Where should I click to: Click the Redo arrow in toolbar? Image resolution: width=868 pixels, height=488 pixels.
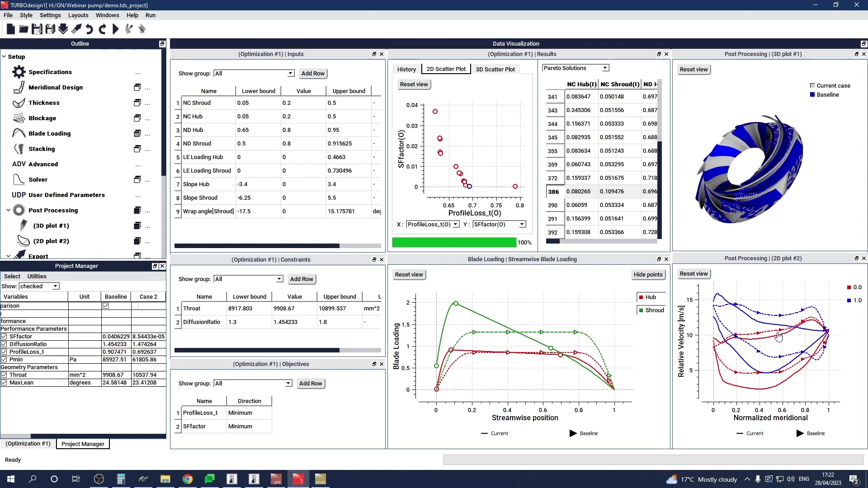click(x=102, y=29)
